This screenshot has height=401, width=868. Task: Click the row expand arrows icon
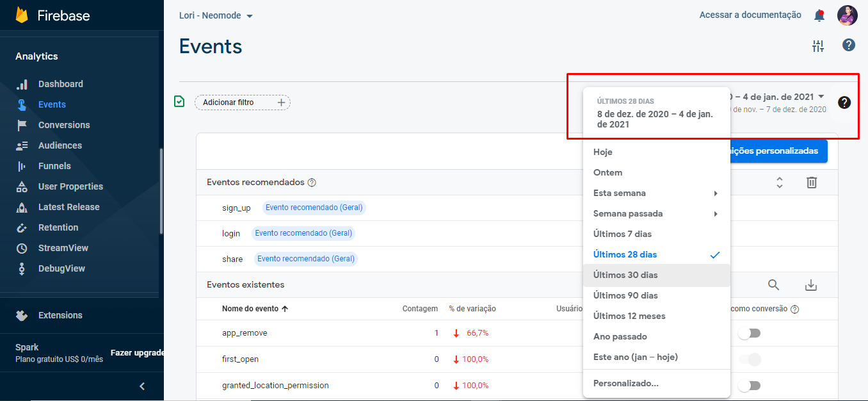tap(780, 183)
